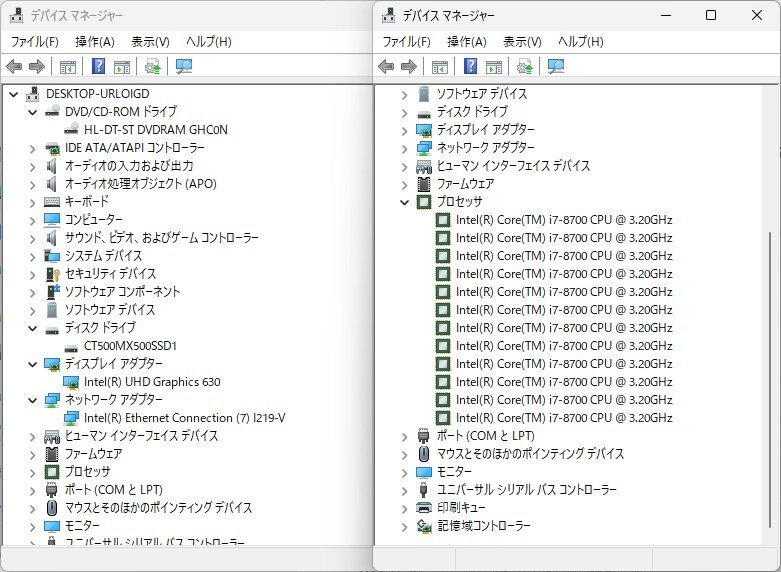Click Back arrow in right Device Manager toolbar
The height and width of the screenshot is (572, 781).
point(386,66)
